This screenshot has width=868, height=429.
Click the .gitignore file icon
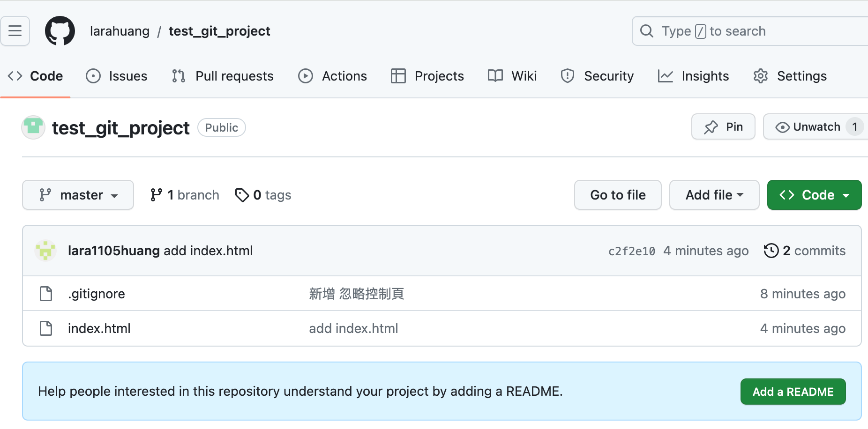(x=46, y=294)
